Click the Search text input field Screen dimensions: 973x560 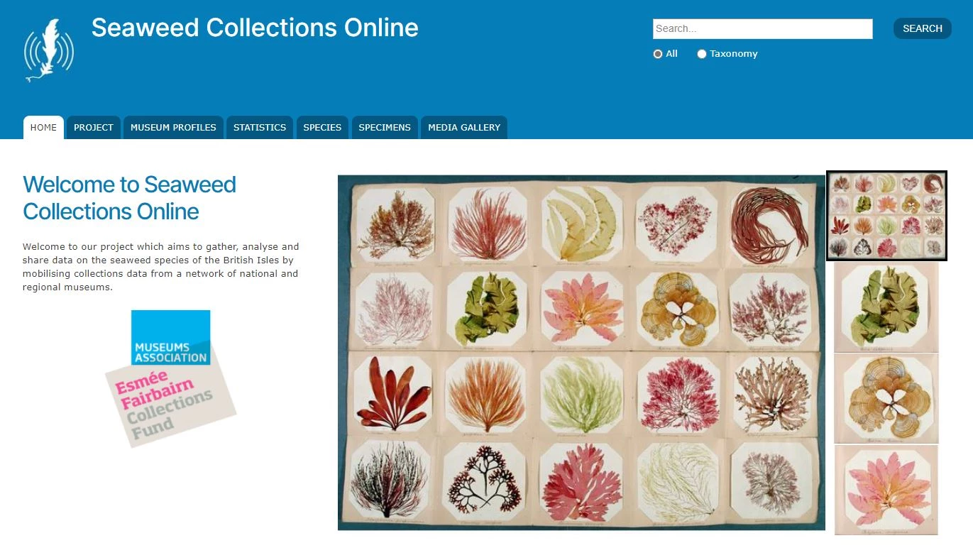point(763,29)
